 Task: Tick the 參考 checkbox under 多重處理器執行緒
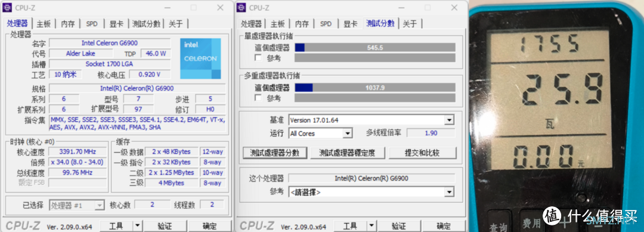click(x=258, y=98)
